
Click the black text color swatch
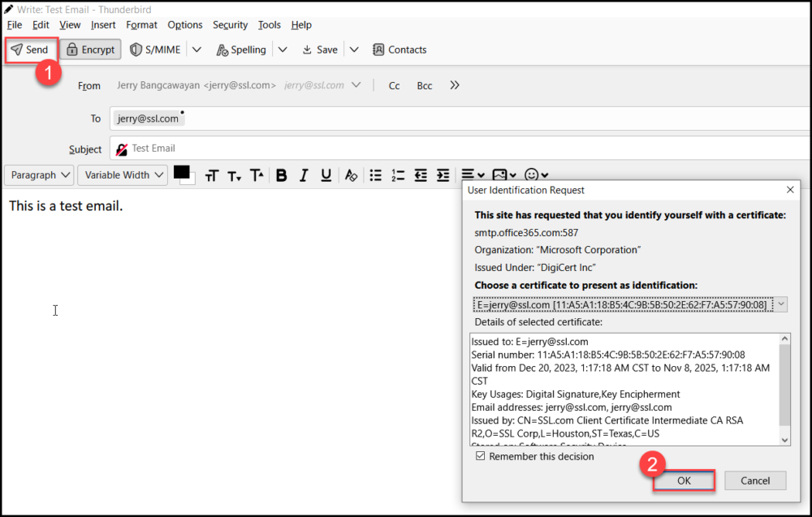181,172
